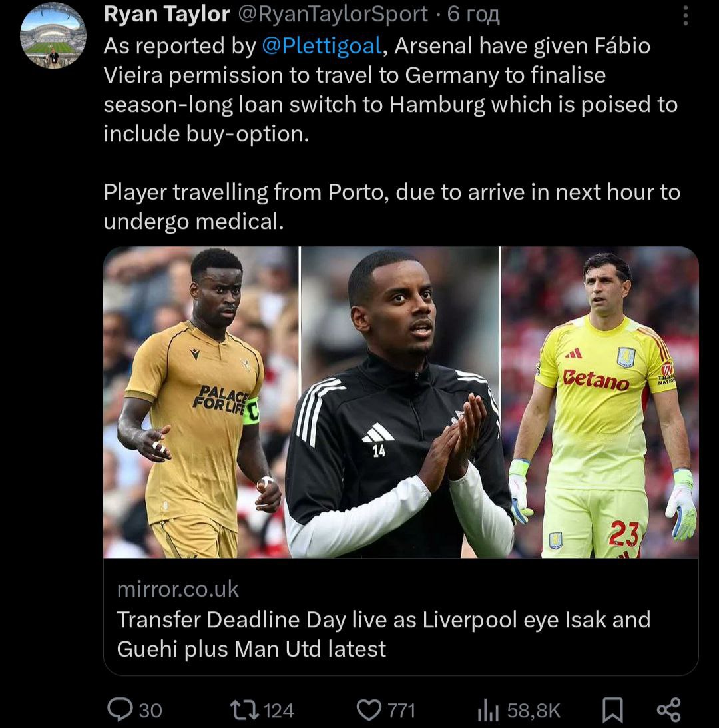This screenshot has width=719, height=728.
Task: Open the three-dot more options menu
Action: pos(686,15)
